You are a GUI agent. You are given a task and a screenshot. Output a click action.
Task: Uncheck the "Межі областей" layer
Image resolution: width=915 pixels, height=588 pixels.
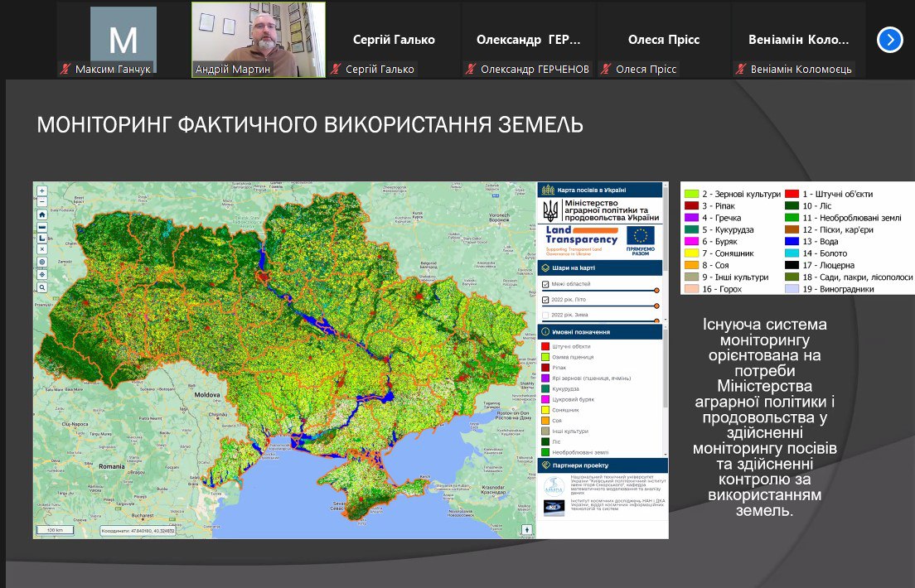click(x=545, y=284)
